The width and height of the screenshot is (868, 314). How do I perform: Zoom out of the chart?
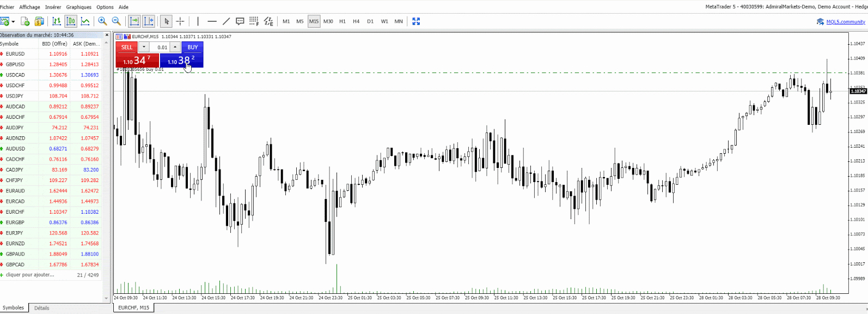[116, 21]
